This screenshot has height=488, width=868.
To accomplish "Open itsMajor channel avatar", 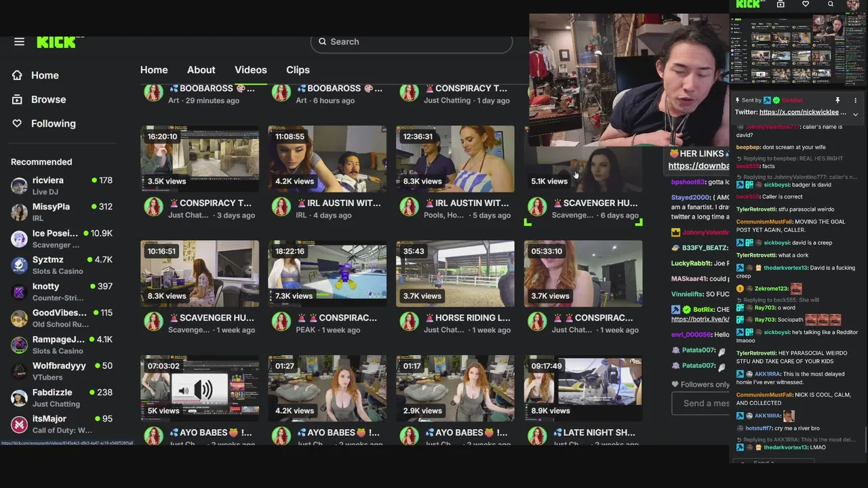I will tap(20, 424).
